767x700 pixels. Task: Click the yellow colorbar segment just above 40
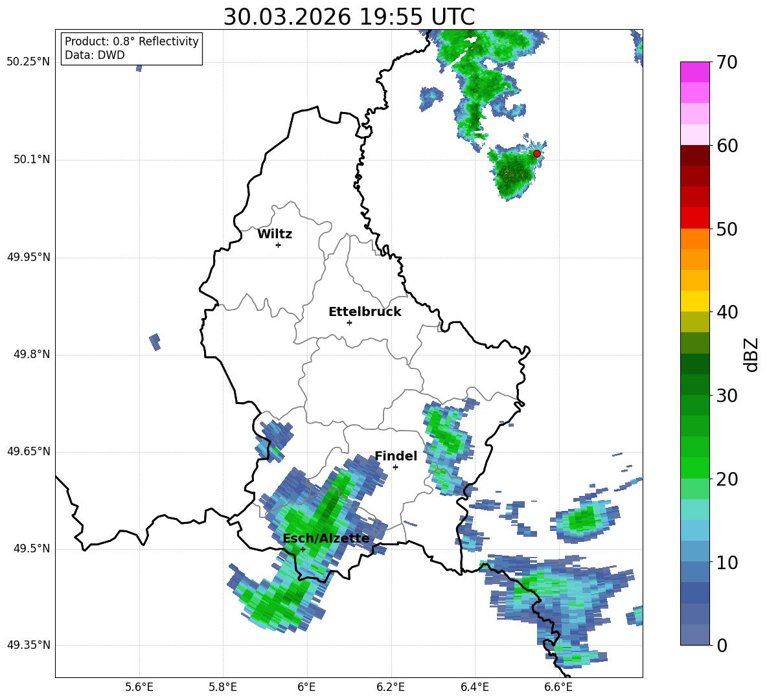[694, 301]
